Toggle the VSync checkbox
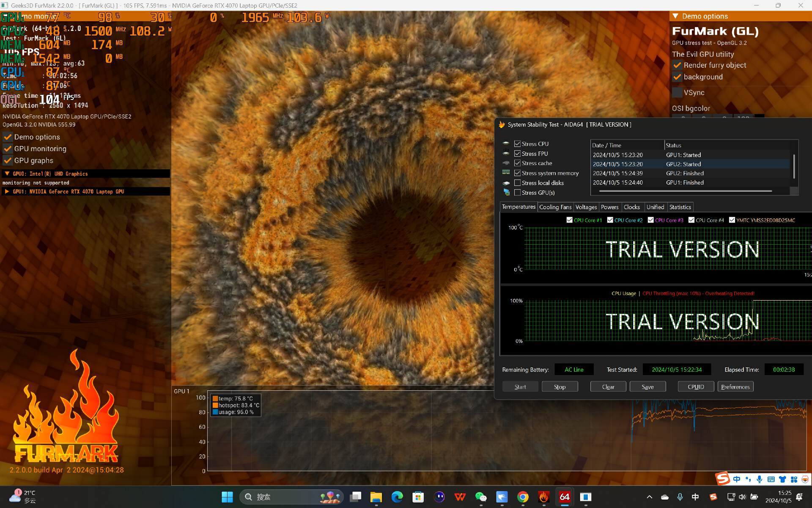This screenshot has height=508, width=812. coord(677,92)
